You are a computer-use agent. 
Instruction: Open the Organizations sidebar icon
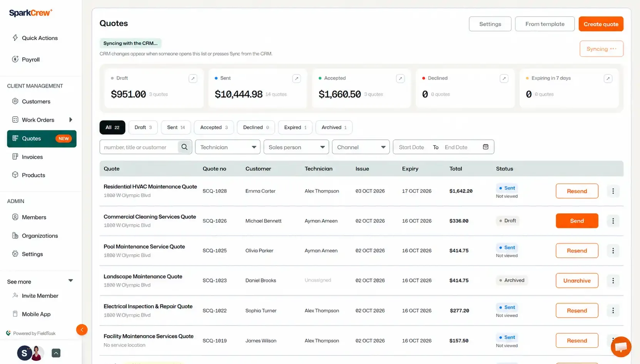coord(15,235)
